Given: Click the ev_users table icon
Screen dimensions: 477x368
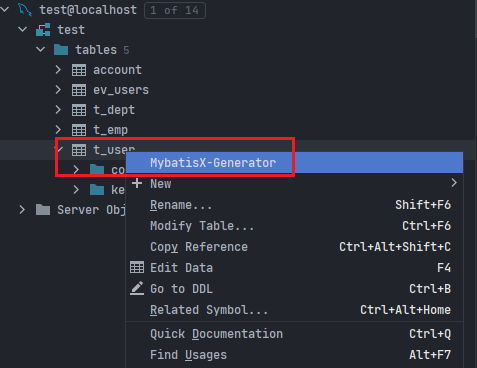Looking at the screenshot, I should point(79,90).
